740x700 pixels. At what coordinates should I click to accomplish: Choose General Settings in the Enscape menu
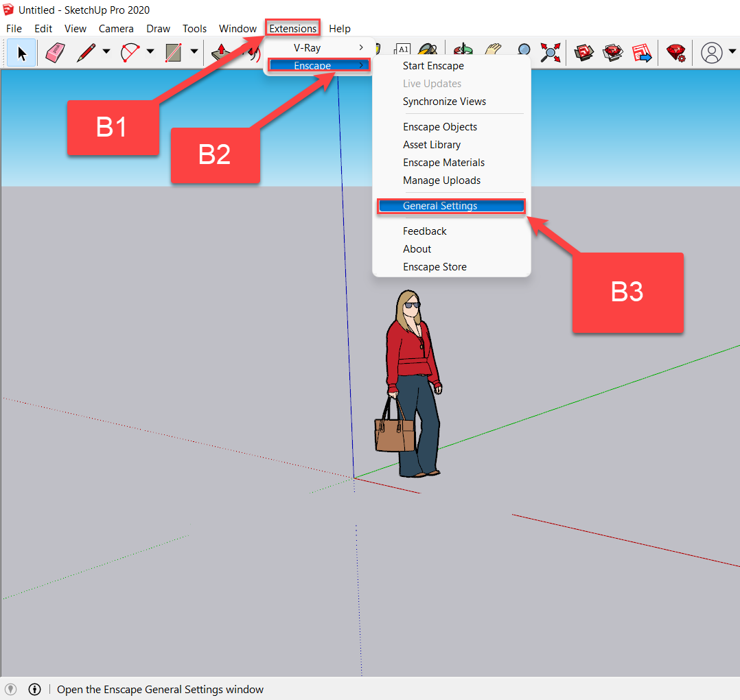439,205
